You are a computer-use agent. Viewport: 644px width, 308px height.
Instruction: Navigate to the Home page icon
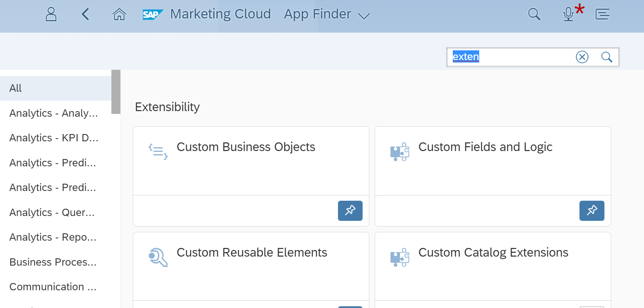119,14
